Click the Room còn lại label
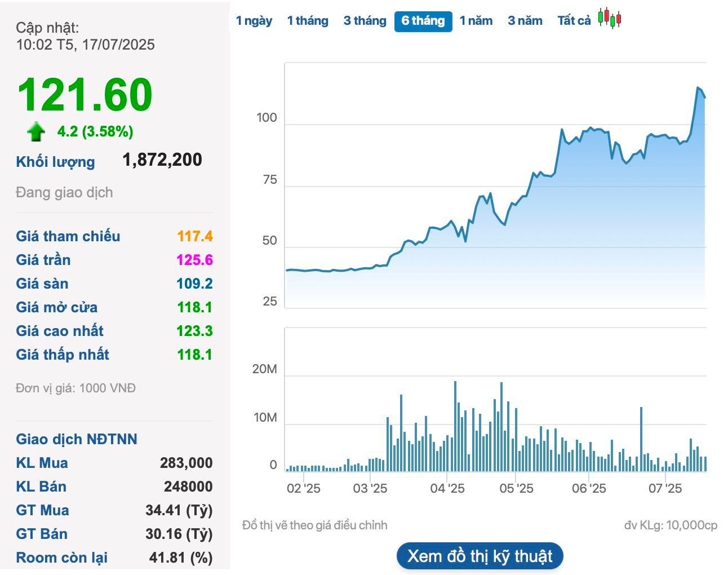 (62, 558)
